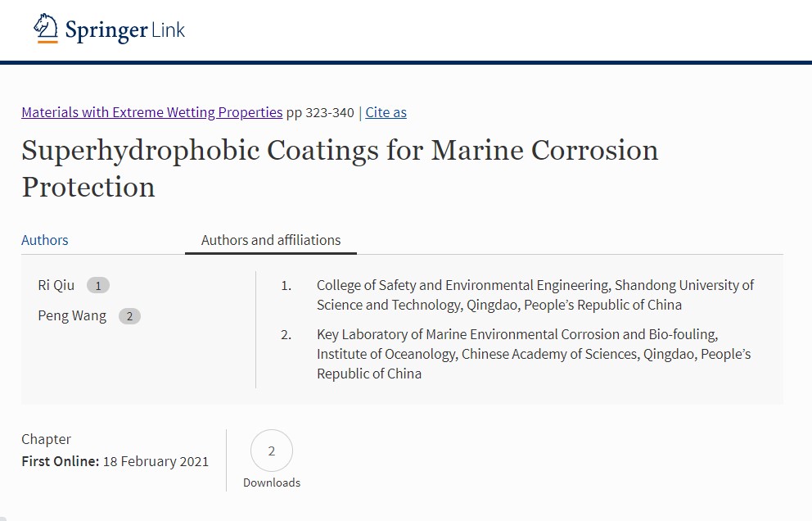Click the Springer horse logo icon
Screen dimensions: 812x521
point(46,29)
